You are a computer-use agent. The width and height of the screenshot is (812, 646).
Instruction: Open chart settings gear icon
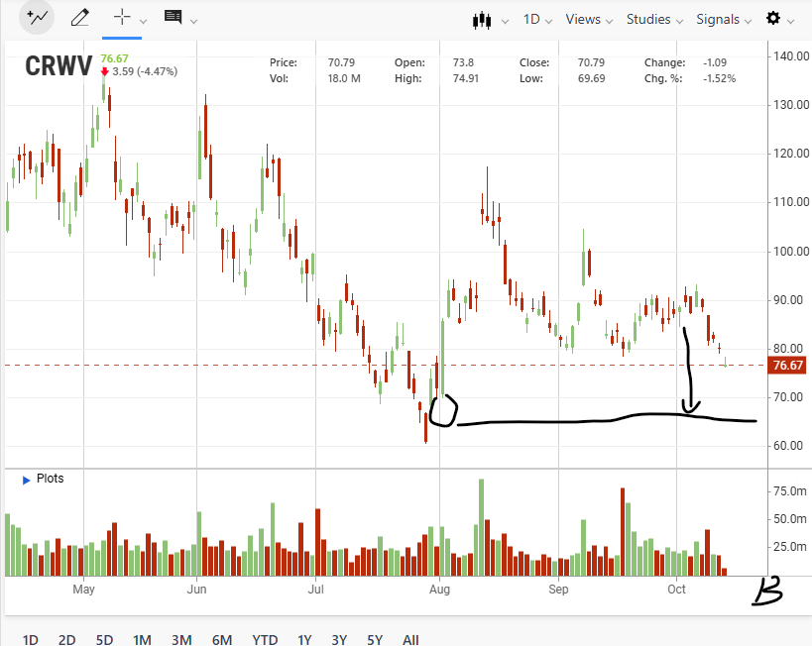tap(773, 19)
